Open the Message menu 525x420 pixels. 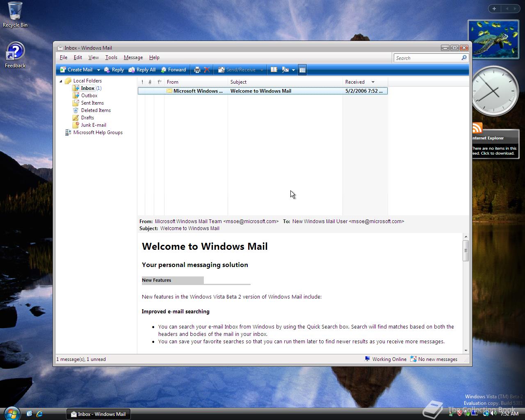pyautogui.click(x=133, y=57)
